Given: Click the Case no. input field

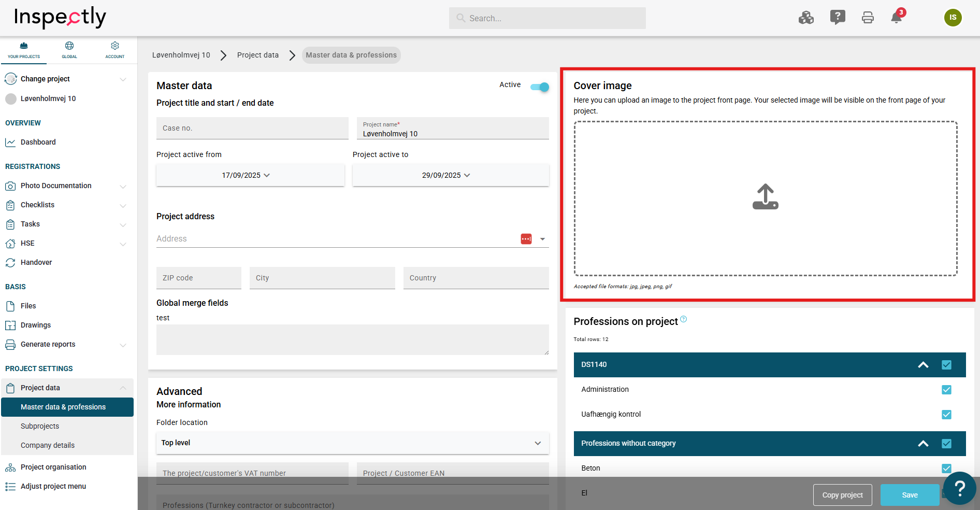Looking at the screenshot, I should 252,128.
